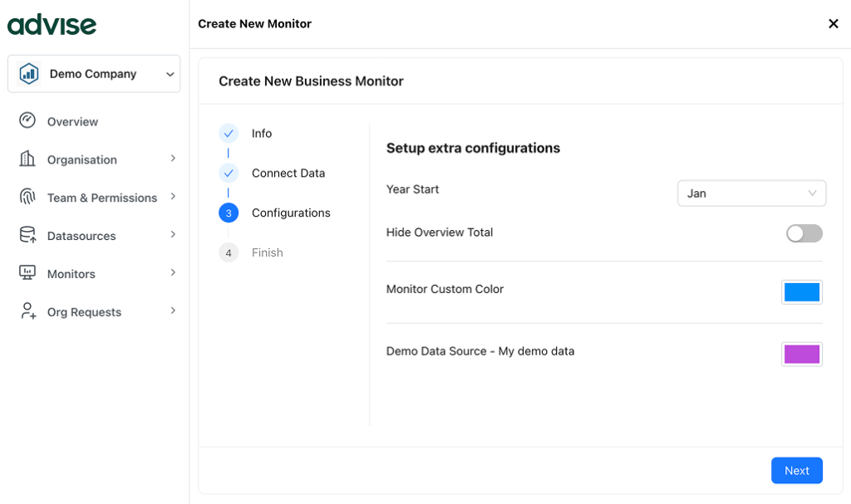Expand the Demo Company selector
This screenshot has height=504, width=851.
[170, 75]
